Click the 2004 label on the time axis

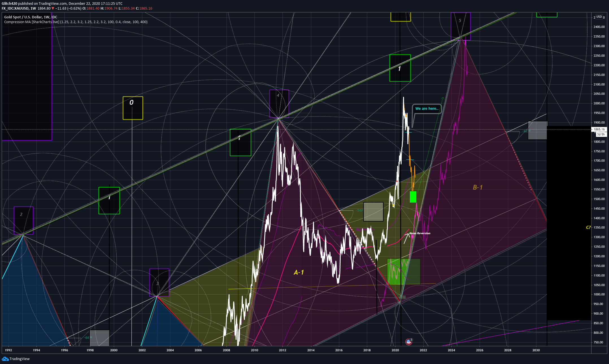tap(170, 350)
